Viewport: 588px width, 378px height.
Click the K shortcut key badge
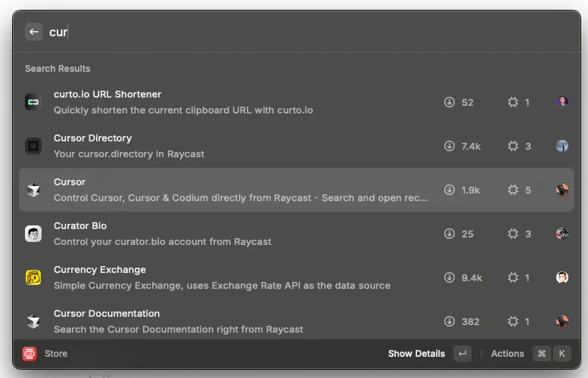pyautogui.click(x=562, y=353)
